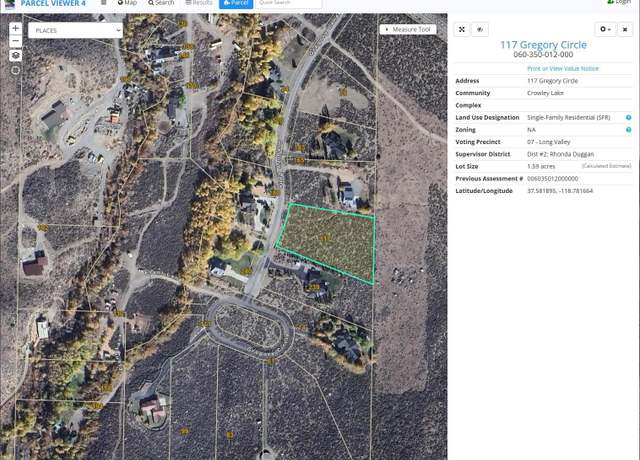Viewport: 640px width, 460px height.
Task: Zoom to parcel extent icon
Action: click(x=462, y=29)
